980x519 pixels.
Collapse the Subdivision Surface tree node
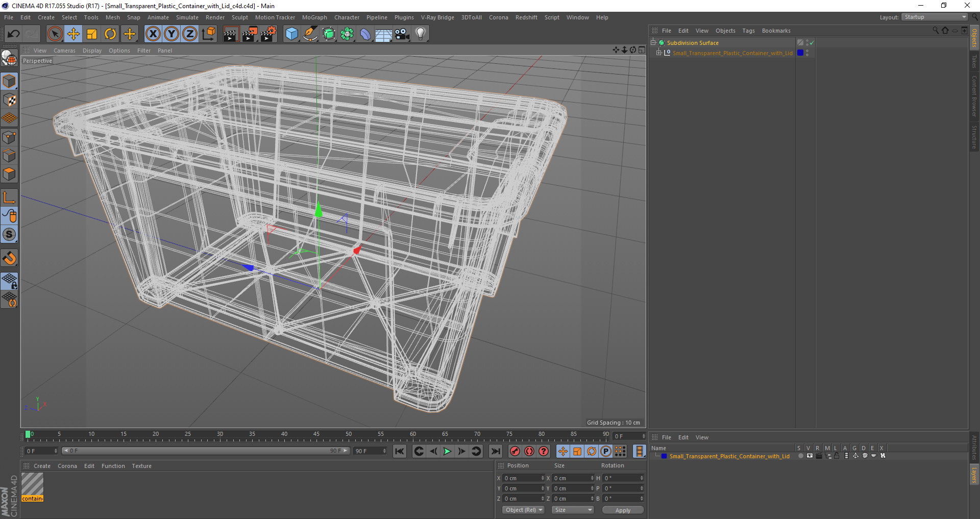653,43
